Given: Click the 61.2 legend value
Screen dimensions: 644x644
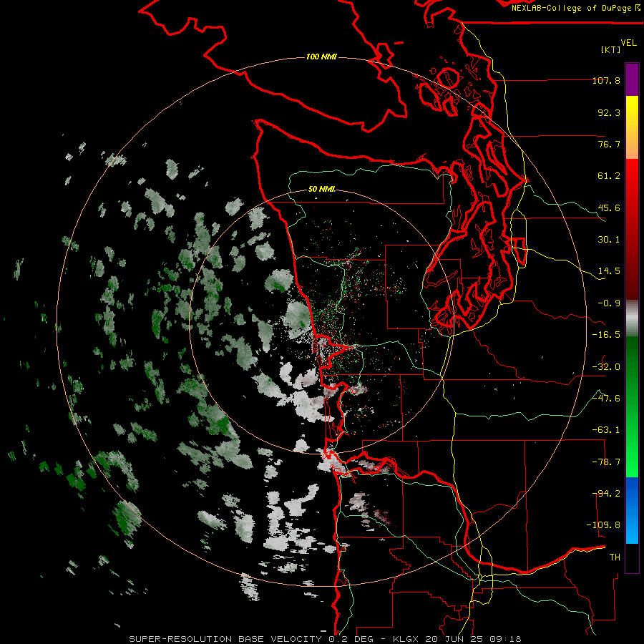Looking at the screenshot, I should 609,176.
